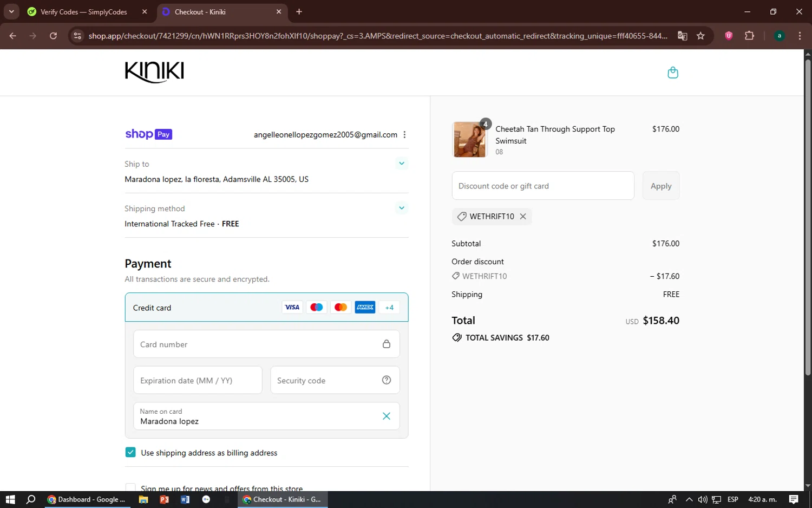Click the Expiration date field

[198, 380]
